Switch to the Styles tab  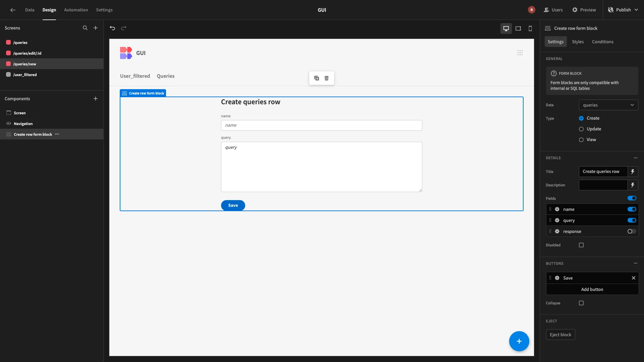click(x=578, y=42)
